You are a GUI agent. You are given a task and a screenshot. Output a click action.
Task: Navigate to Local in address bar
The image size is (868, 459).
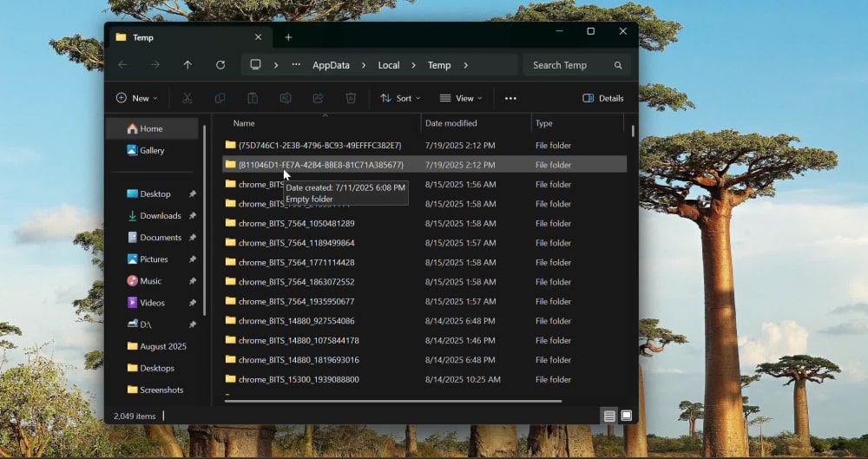coord(389,65)
